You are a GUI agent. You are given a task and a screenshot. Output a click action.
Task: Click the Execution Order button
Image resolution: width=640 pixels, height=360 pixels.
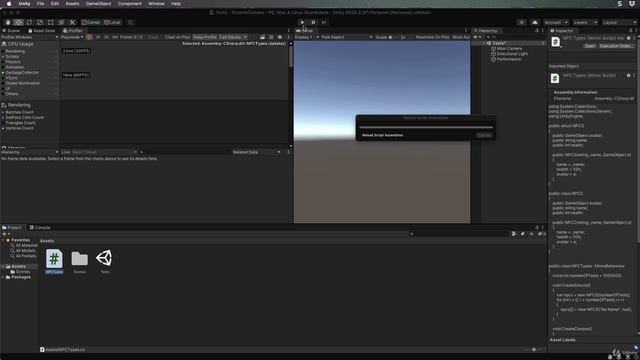click(x=616, y=46)
